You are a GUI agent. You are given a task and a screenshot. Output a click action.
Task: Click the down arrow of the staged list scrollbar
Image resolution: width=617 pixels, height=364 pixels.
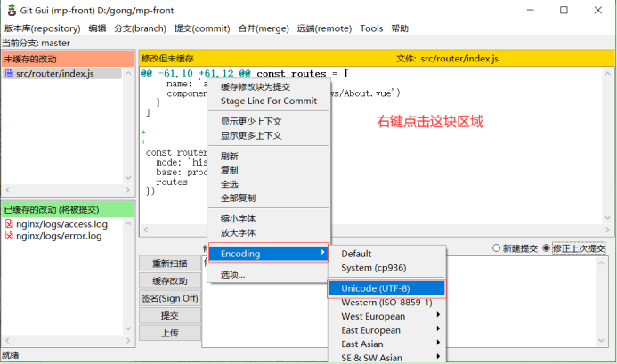pyautogui.click(x=128, y=328)
